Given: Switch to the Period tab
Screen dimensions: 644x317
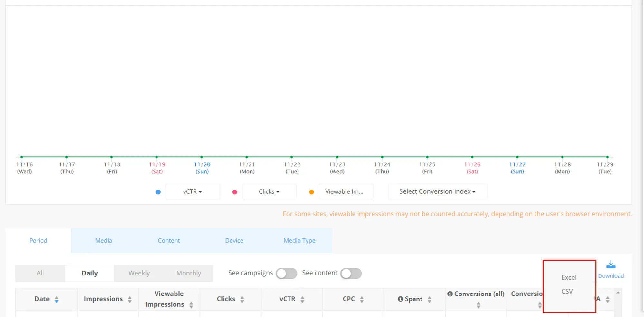Looking at the screenshot, I should pyautogui.click(x=38, y=241).
